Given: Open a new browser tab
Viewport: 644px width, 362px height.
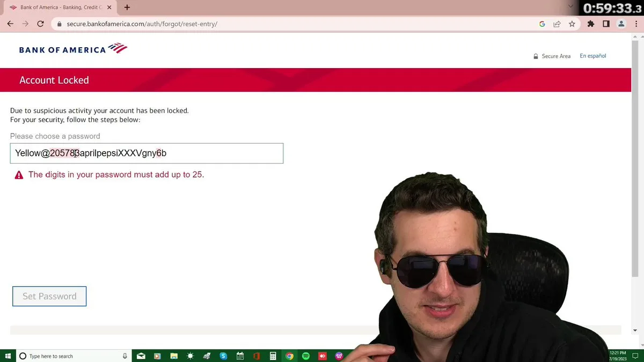Looking at the screenshot, I should [x=127, y=8].
